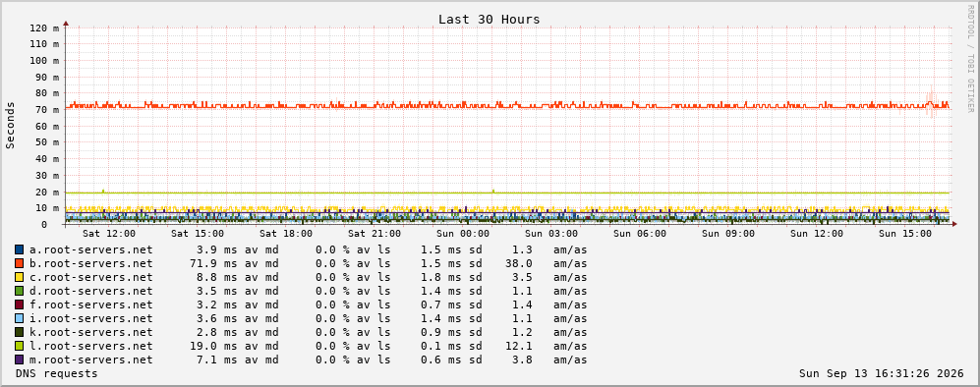Click the orange b.root-servers.net legend swatch
This screenshot has width=980, height=387.
(20, 263)
